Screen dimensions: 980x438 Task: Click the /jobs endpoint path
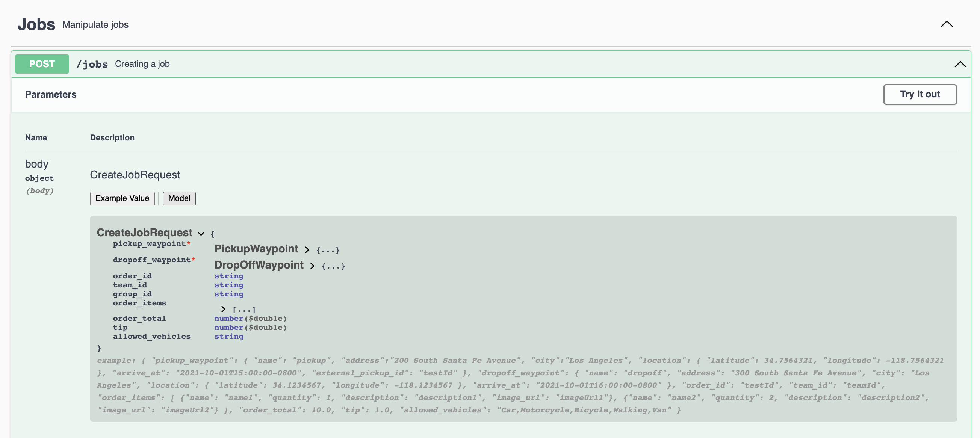pos(92,64)
